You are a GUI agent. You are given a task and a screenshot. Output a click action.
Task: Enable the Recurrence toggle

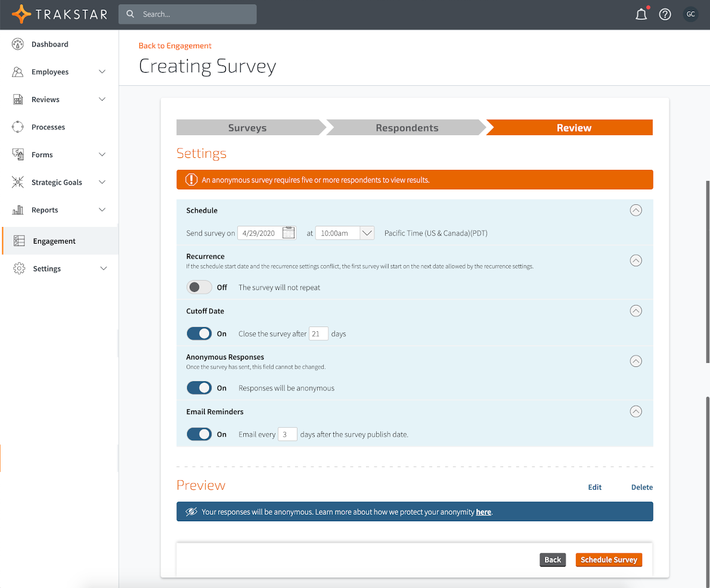point(199,287)
